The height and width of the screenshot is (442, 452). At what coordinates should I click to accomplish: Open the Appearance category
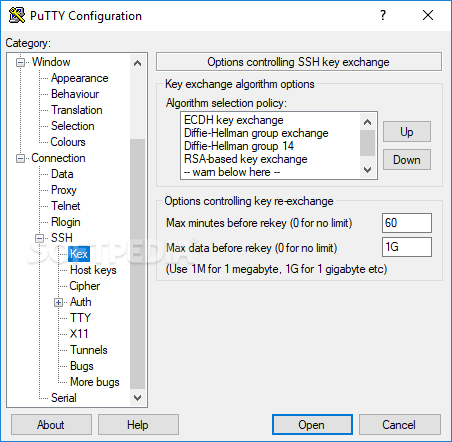(80, 78)
